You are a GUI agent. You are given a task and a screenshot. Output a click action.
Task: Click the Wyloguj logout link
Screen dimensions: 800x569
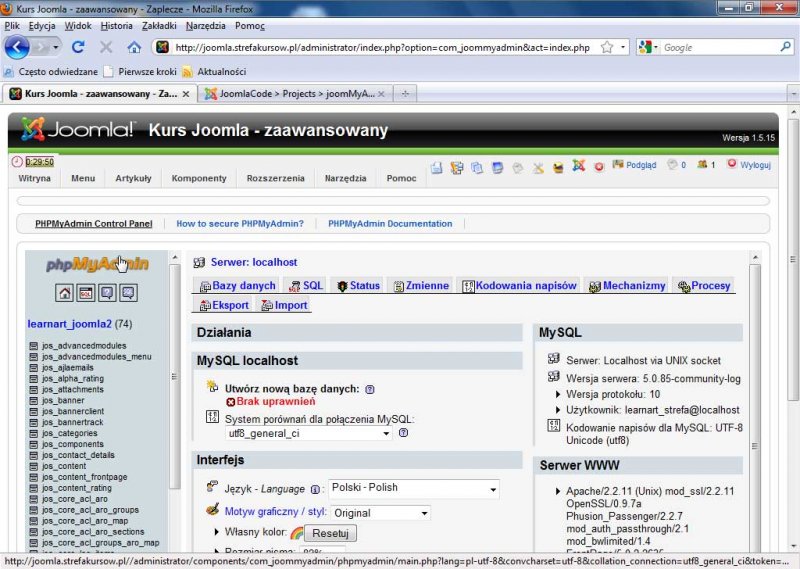pos(754,165)
